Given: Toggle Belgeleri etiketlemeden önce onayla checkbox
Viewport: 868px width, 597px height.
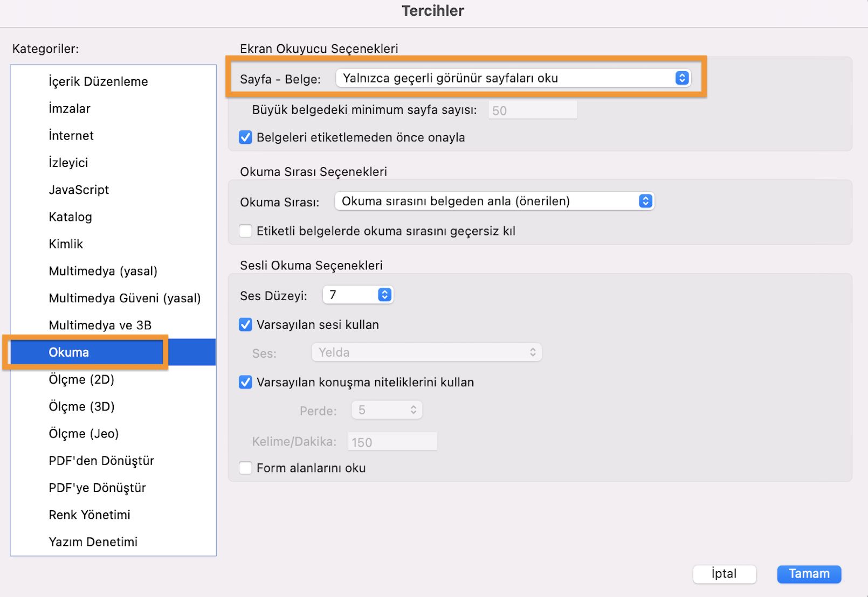Looking at the screenshot, I should tap(246, 137).
